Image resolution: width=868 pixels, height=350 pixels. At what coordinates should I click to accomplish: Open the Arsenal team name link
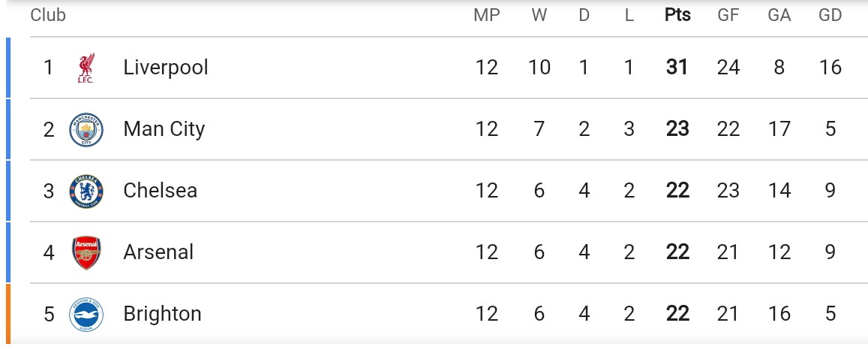pyautogui.click(x=158, y=252)
